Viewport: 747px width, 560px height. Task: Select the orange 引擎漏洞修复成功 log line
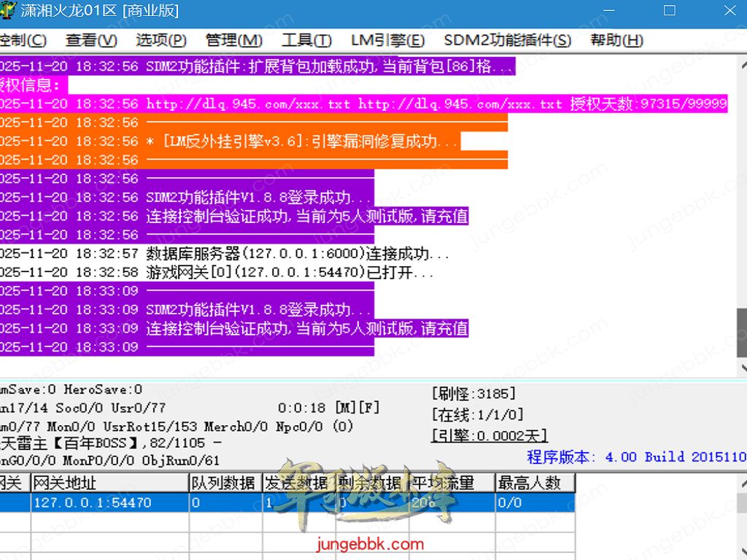302,141
